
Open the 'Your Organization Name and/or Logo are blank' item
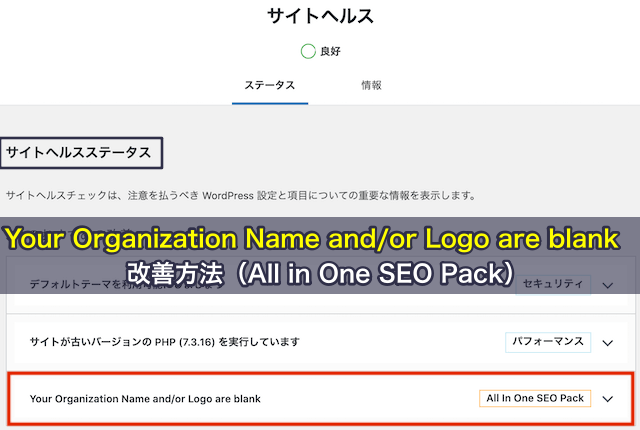pyautogui.click(x=145, y=398)
